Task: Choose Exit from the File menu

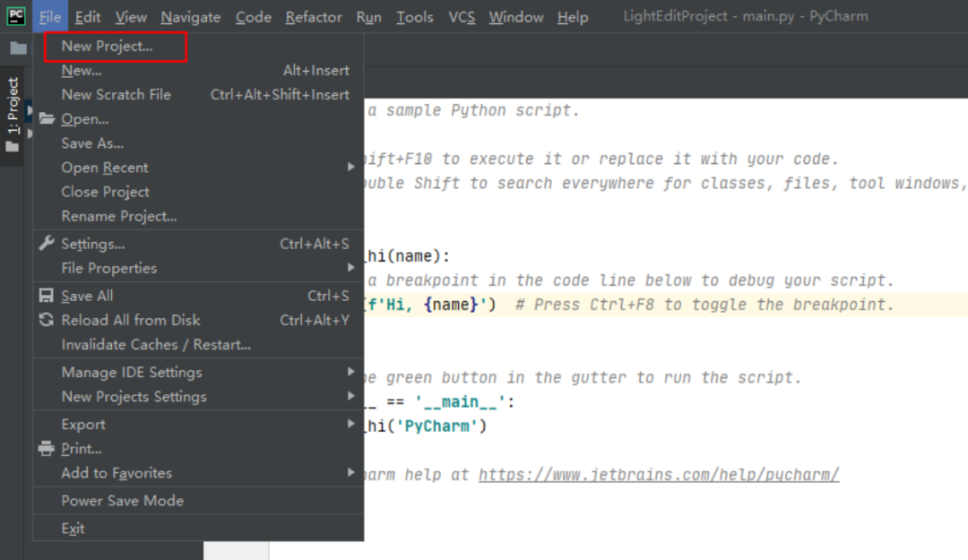Action: tap(198, 529)
